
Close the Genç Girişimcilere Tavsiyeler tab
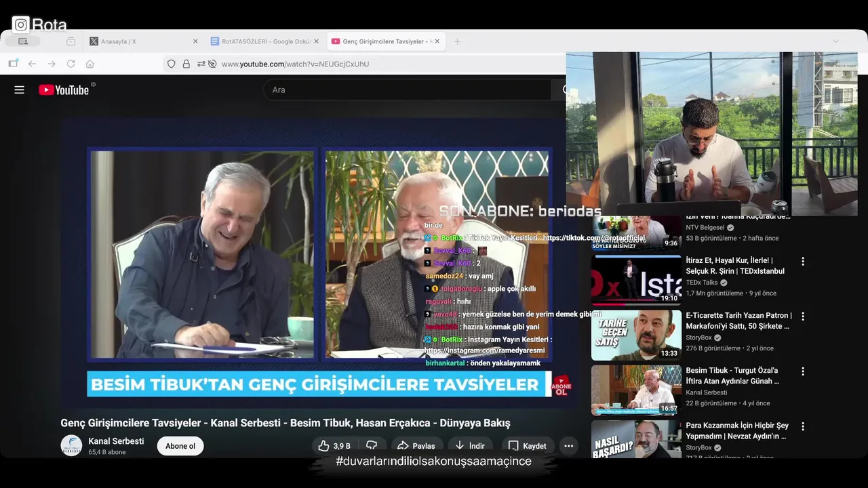437,41
